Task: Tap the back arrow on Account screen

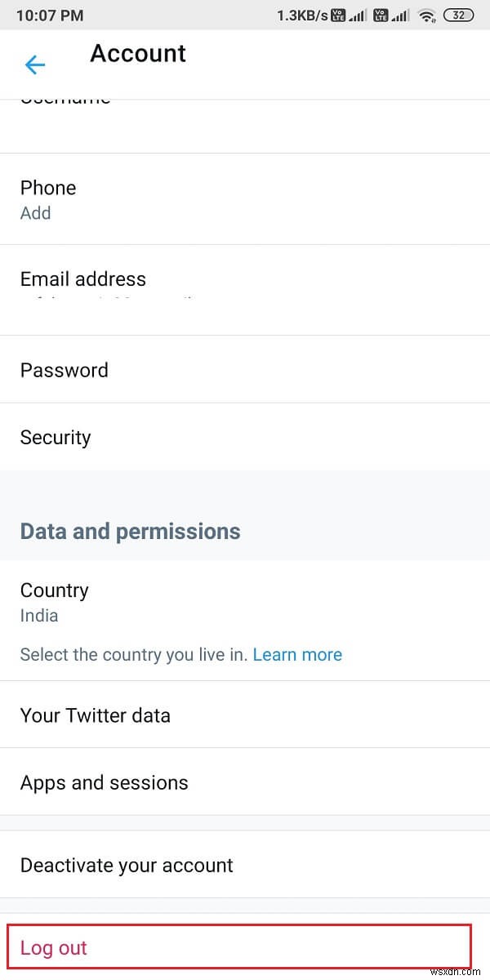Action: click(x=34, y=65)
